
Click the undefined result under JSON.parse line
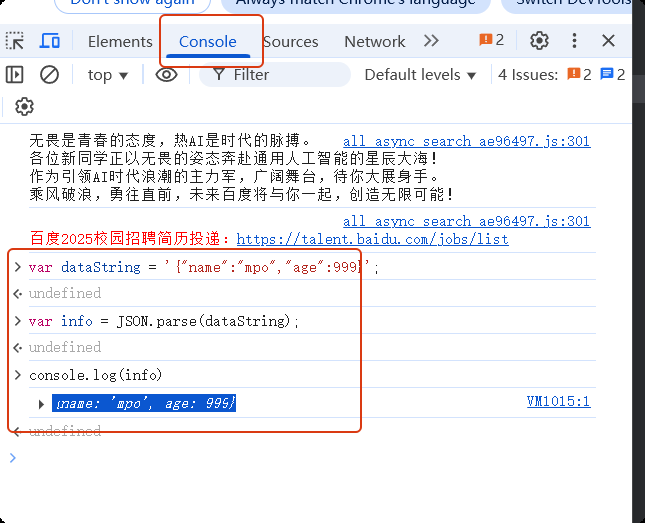(65, 347)
